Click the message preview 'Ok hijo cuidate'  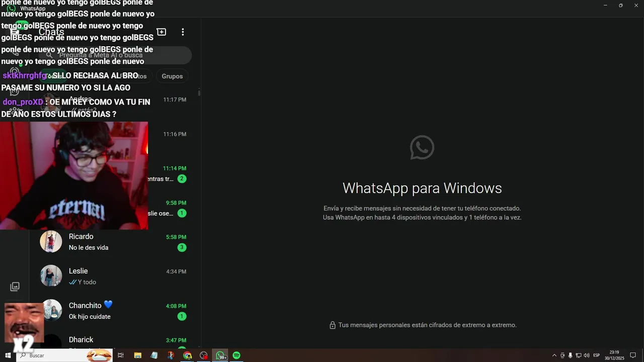pos(90,316)
